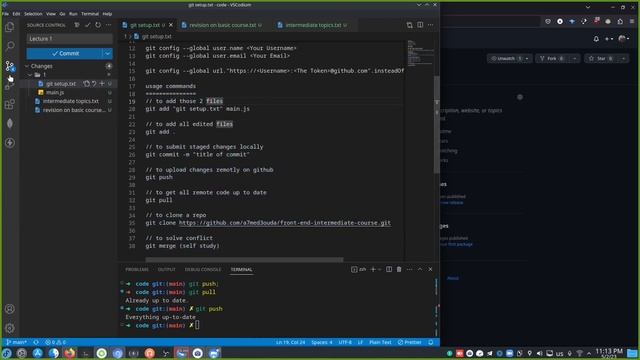The height and width of the screenshot is (360, 640).
Task: Click Ln 19, Col 24 in status bar
Action: (290, 342)
